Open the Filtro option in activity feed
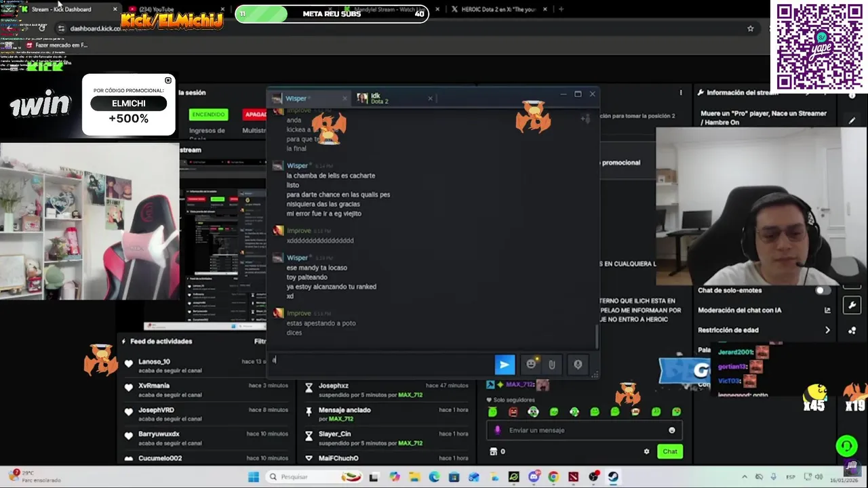868x488 pixels. coord(260,342)
